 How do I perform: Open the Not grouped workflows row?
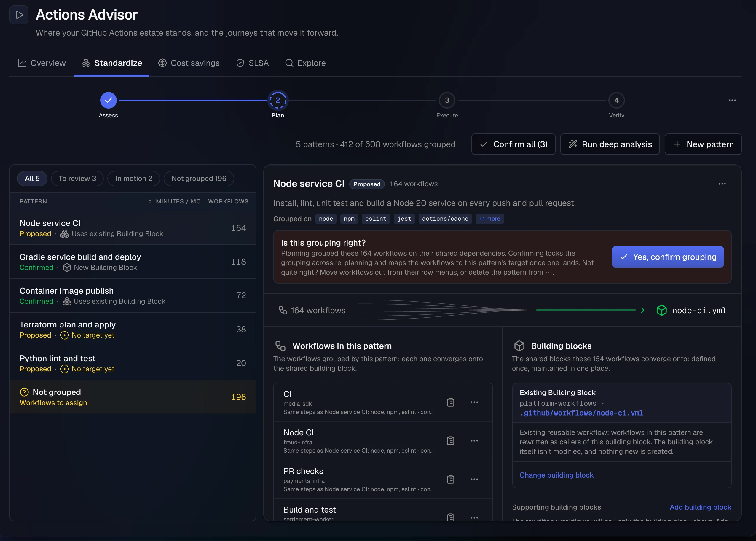coord(133,397)
